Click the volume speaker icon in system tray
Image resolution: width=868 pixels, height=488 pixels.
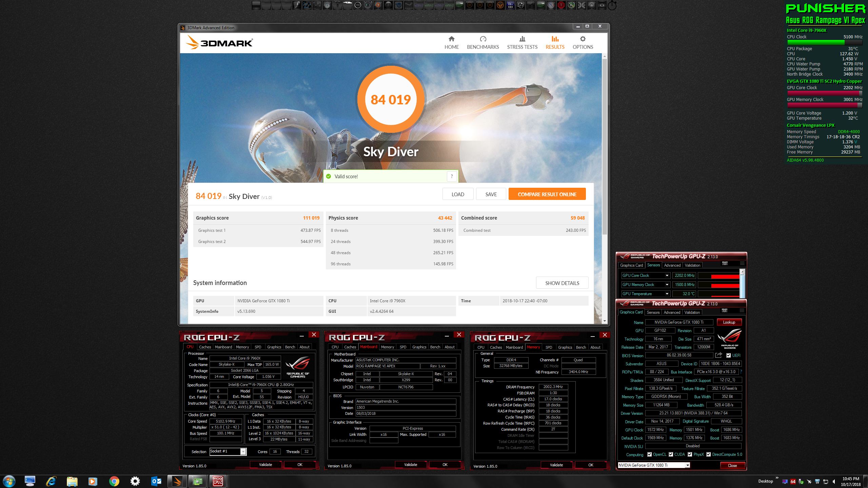tap(834, 482)
